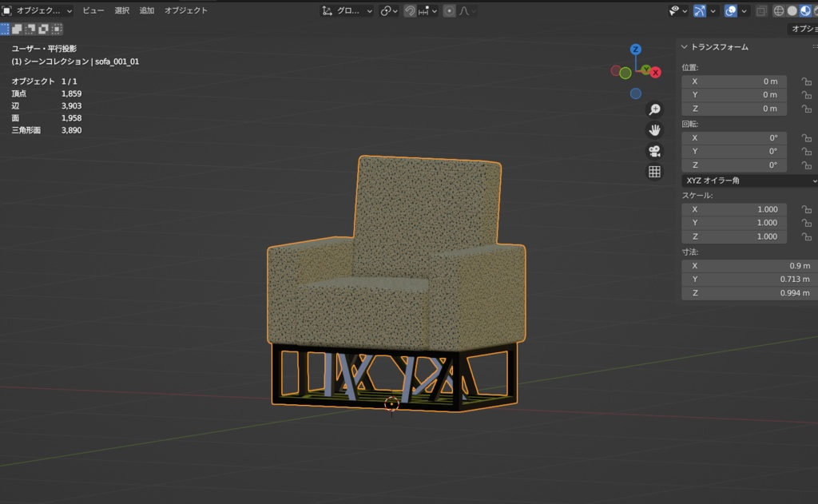The width and height of the screenshot is (818, 504).
Task: Toggle lock on location X
Action: pyautogui.click(x=807, y=81)
